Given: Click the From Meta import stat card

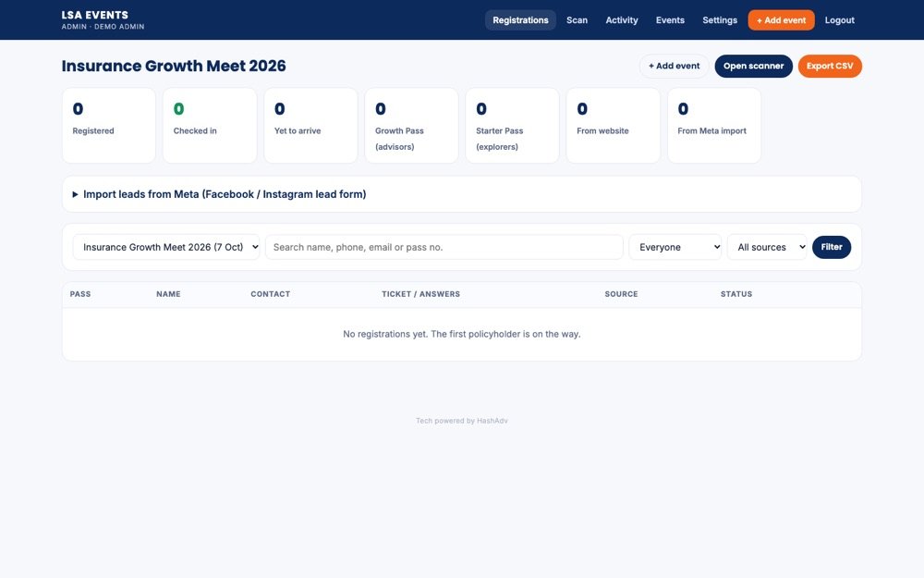Looking at the screenshot, I should tap(714, 126).
